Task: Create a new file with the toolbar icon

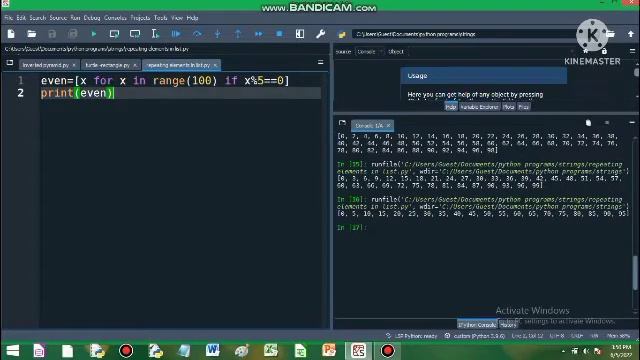Action: pyautogui.click(x=11, y=34)
